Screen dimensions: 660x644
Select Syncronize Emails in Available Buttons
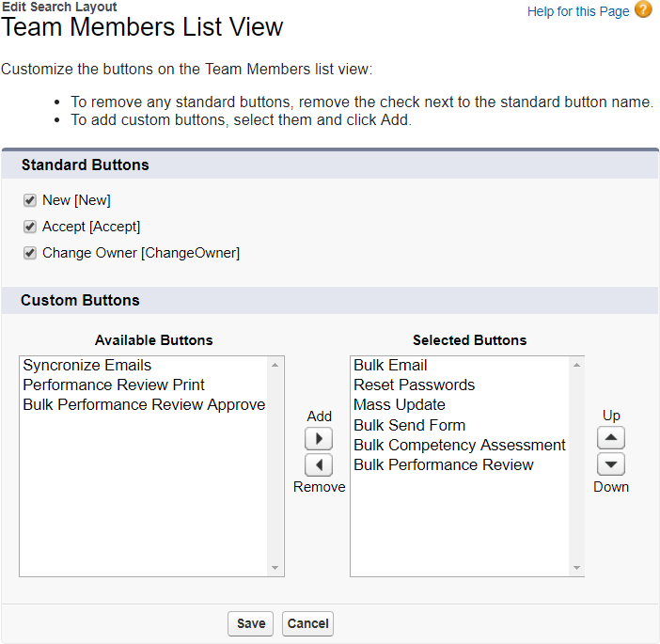86,365
